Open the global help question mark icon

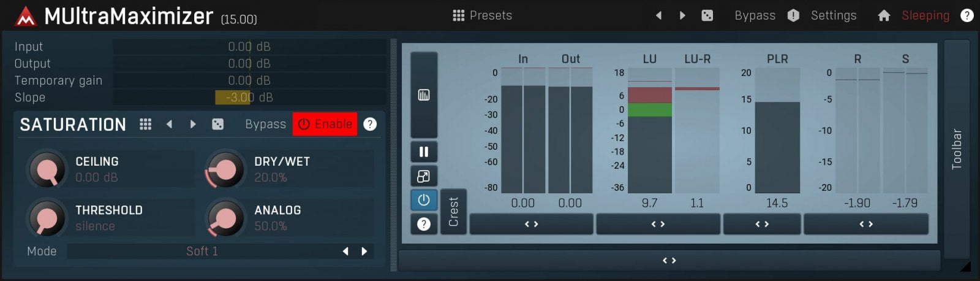[x=967, y=15]
